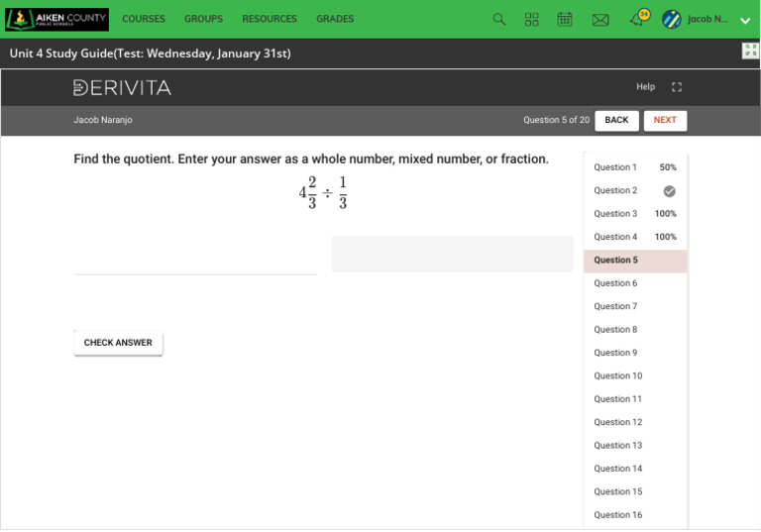Go to Question 8 in the list
Image resolution: width=761 pixels, height=532 pixels.
click(635, 330)
